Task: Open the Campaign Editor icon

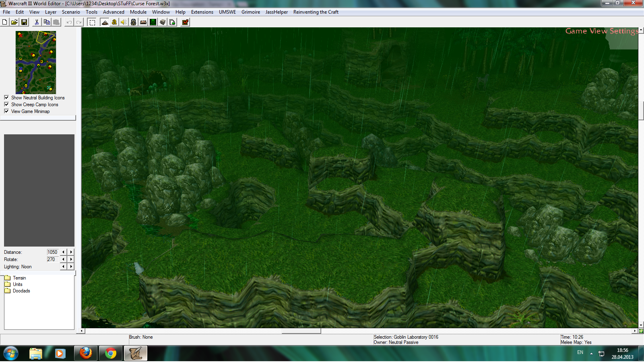Action: point(143,22)
